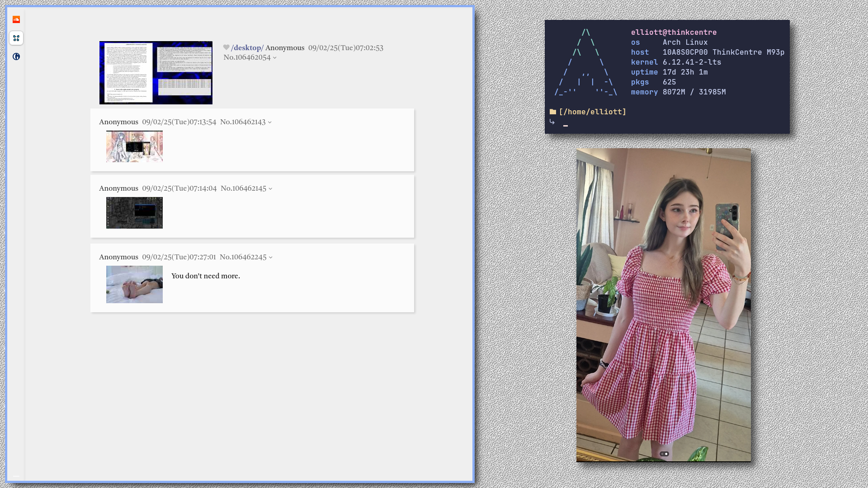The height and width of the screenshot is (488, 868).
Task: Click timestamp 09/02/25(Tue)07:13:54
Action: pyautogui.click(x=179, y=122)
